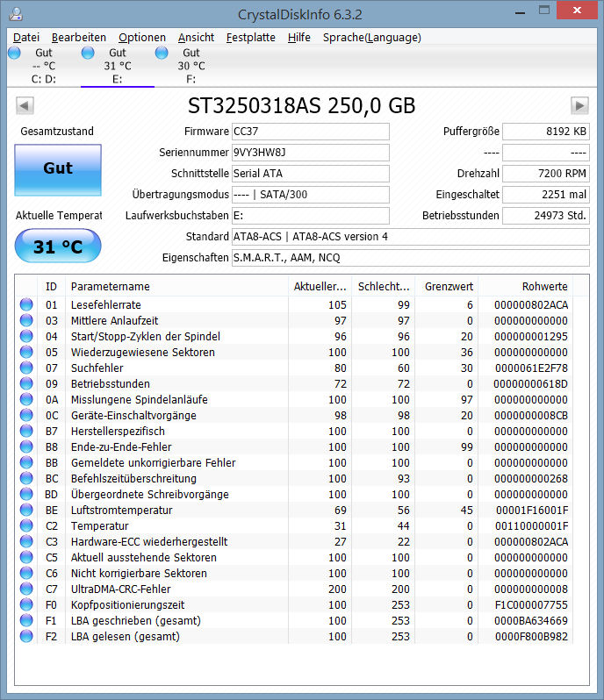This screenshot has height=700, width=604.
Task: Click status orb for Hardware-ECC wiederhergestellt
Action: [26, 541]
